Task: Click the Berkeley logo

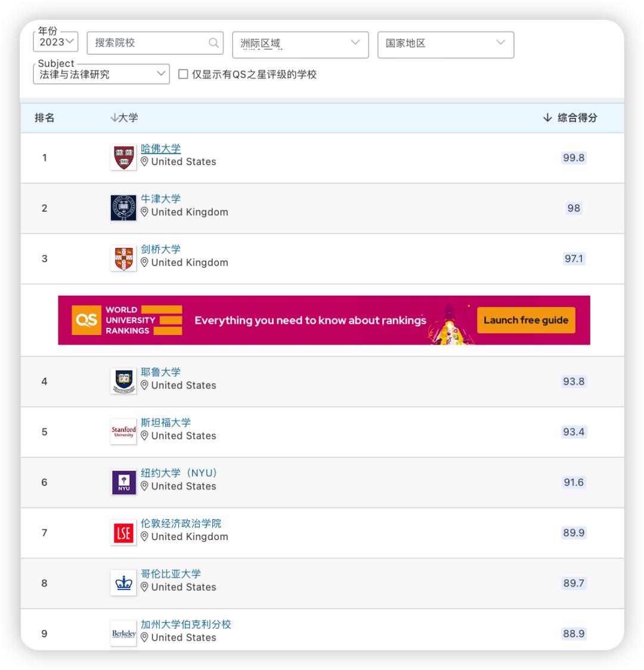Action: [x=123, y=632]
